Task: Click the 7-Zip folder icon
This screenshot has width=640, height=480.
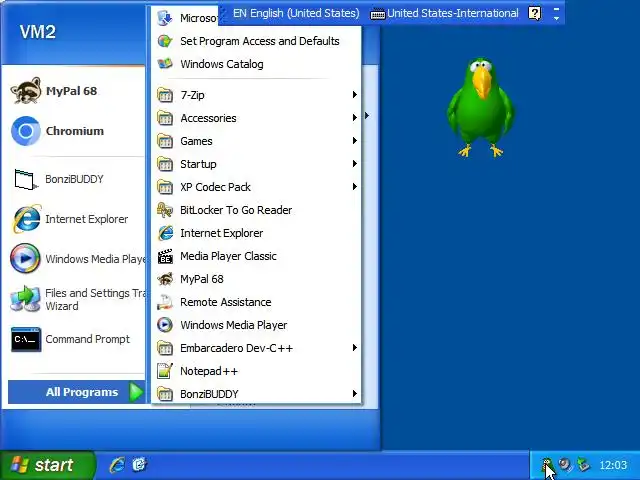Action: 165,95
